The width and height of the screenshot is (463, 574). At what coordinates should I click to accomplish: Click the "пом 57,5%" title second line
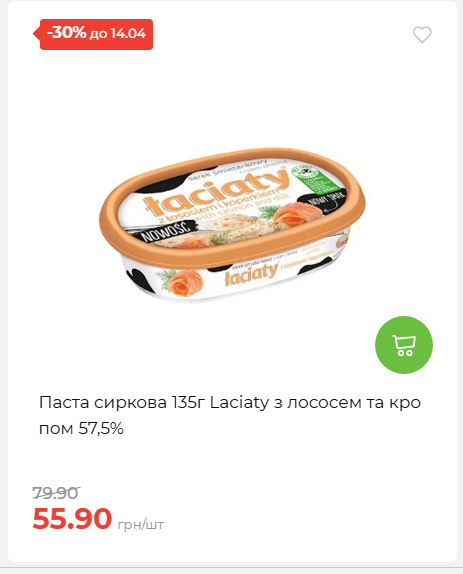coord(81,428)
